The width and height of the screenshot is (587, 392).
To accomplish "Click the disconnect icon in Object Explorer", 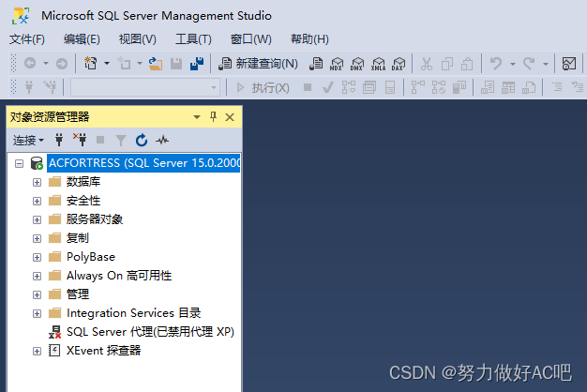I will coord(80,140).
